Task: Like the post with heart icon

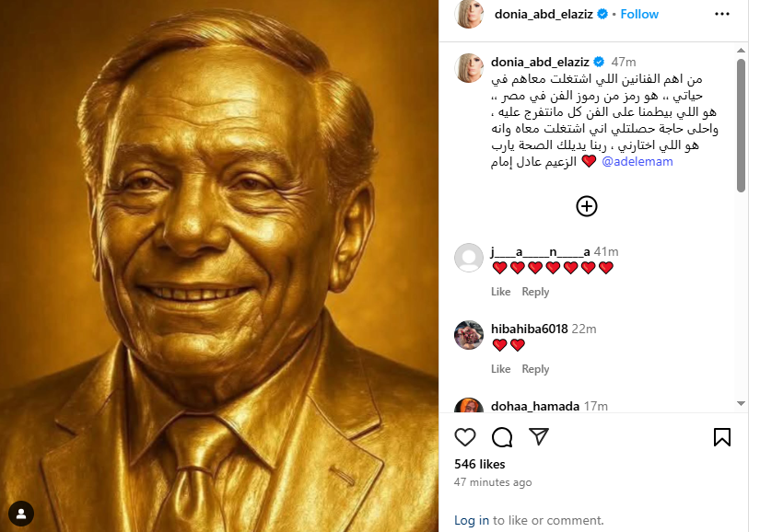Action: point(465,437)
